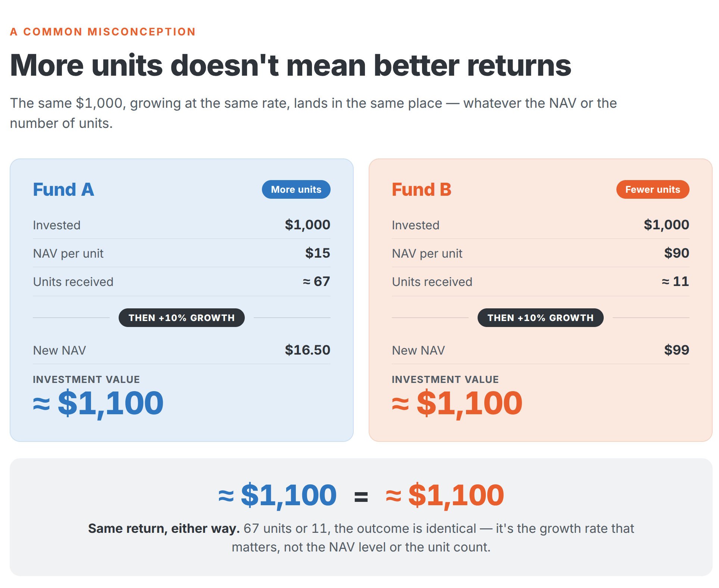Click the blue ≈ $1,100 in the summary panel
Viewport: 719px width, 588px height.
click(x=277, y=496)
